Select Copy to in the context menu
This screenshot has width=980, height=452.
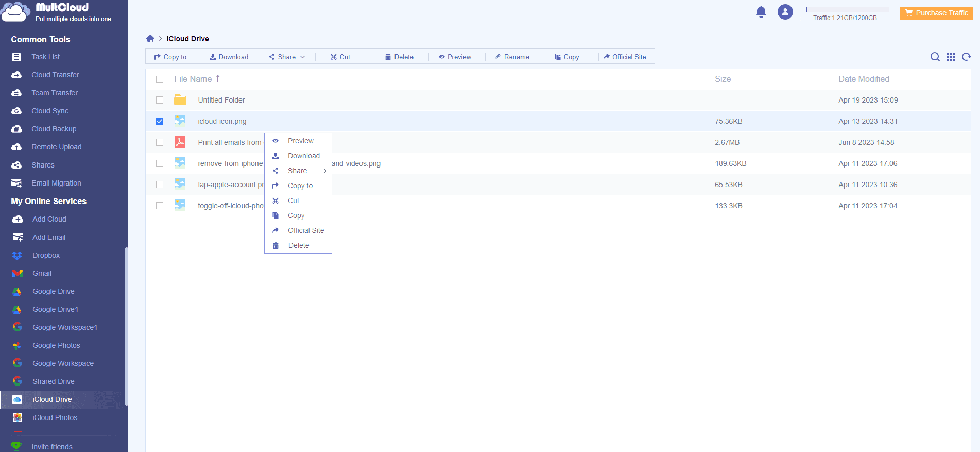coord(298,186)
